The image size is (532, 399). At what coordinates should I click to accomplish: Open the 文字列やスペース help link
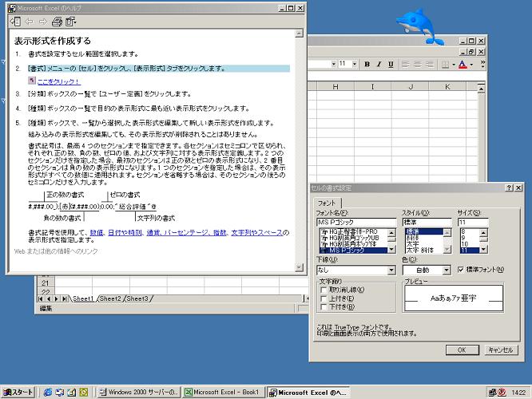click(256, 232)
